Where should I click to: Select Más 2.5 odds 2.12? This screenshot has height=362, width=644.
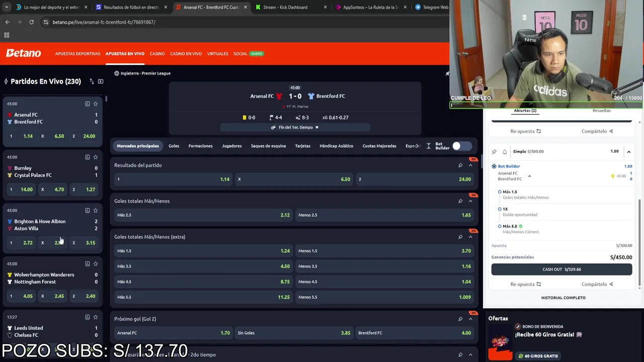[x=203, y=215]
